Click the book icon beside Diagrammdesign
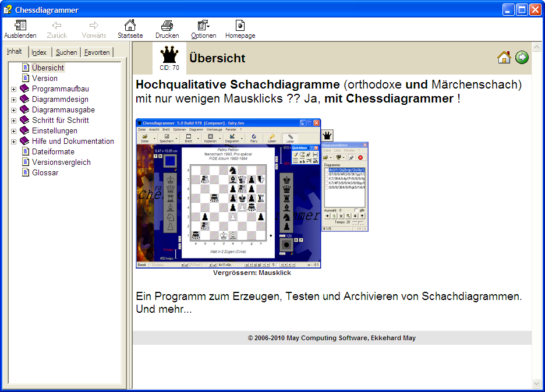The height and width of the screenshot is (392, 545). click(x=24, y=99)
